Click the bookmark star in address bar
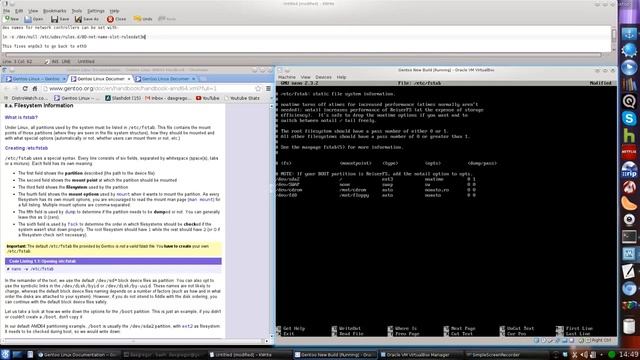The image size is (640, 360). pos(258,88)
